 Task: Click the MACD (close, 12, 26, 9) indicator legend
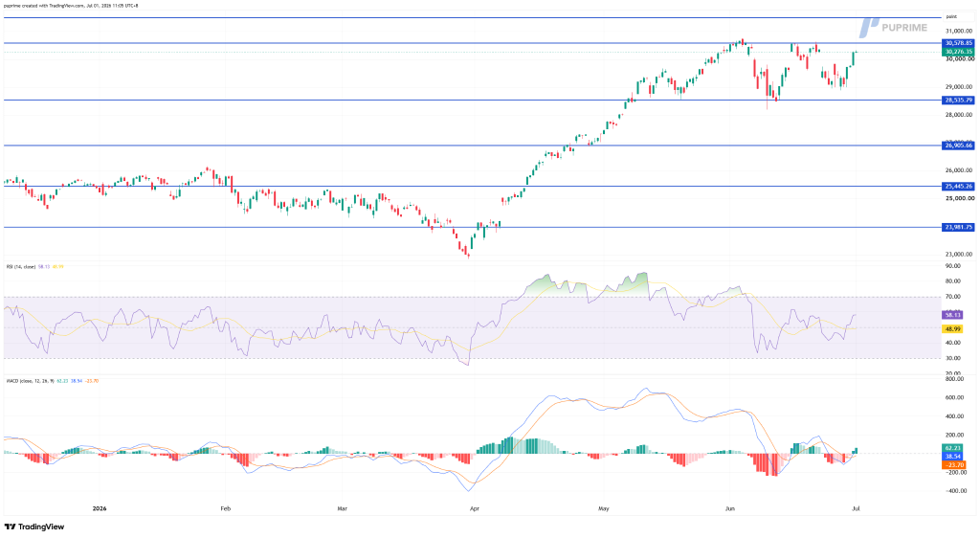[31, 381]
